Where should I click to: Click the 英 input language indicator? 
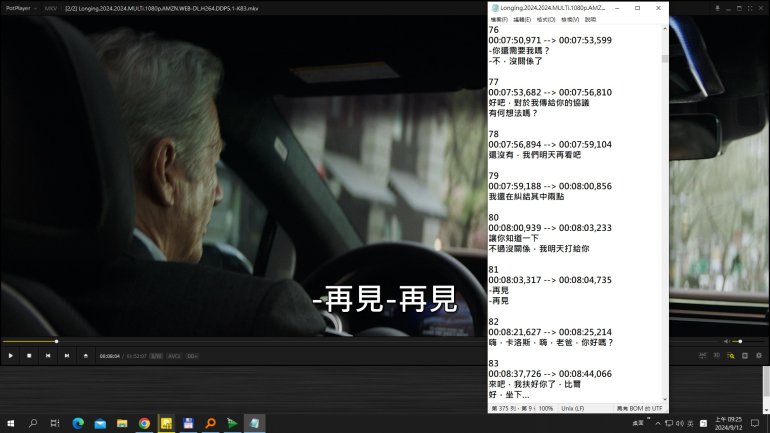point(690,423)
